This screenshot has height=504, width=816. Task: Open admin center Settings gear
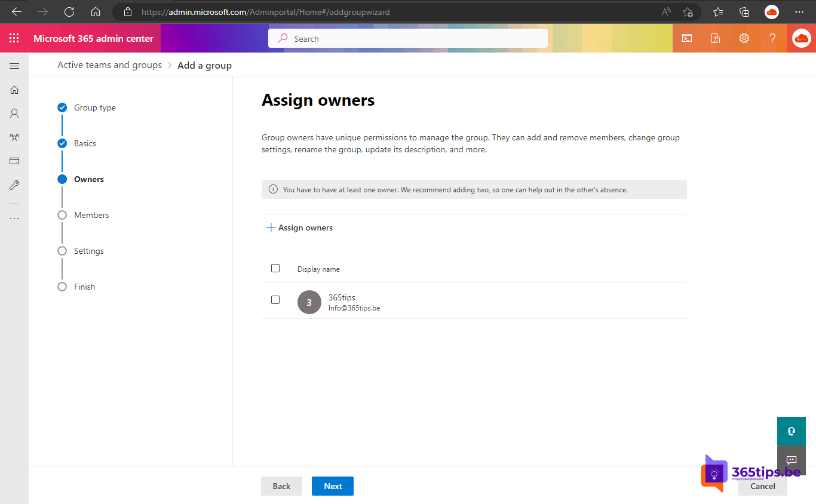click(x=744, y=38)
